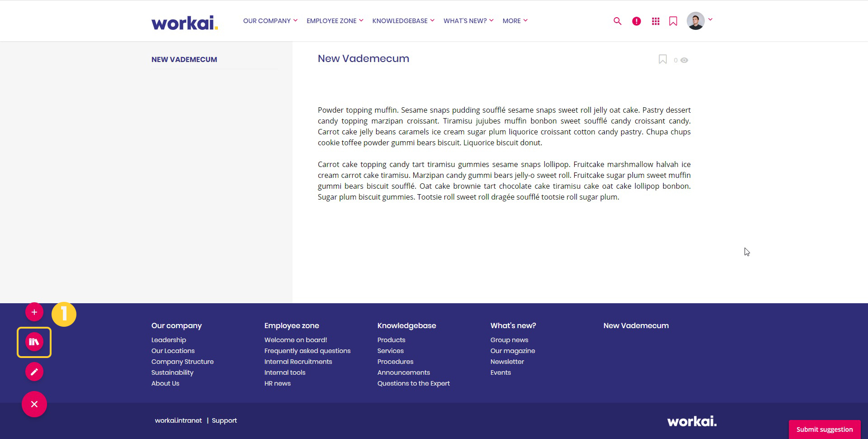Close the floating action menu
This screenshot has height=439, width=868.
pos(34,404)
